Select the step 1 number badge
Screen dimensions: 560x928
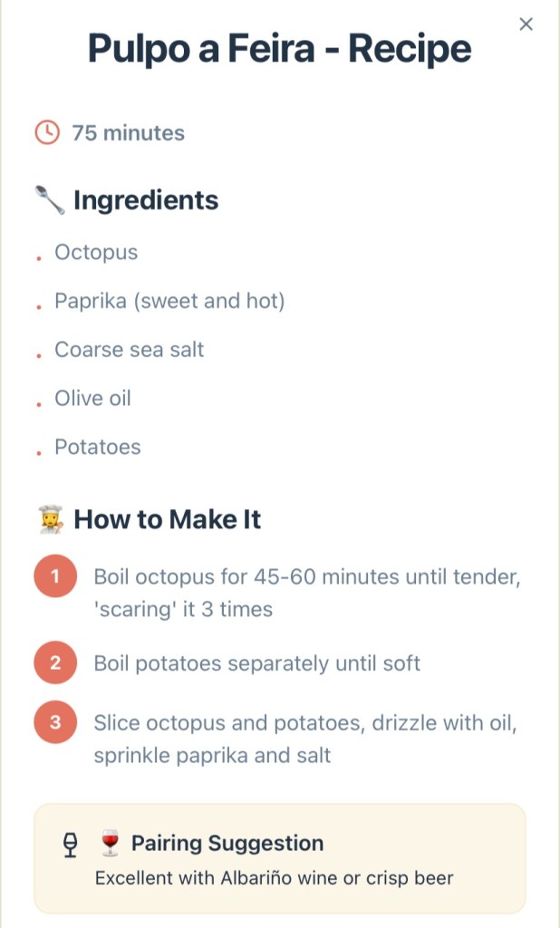coord(55,577)
